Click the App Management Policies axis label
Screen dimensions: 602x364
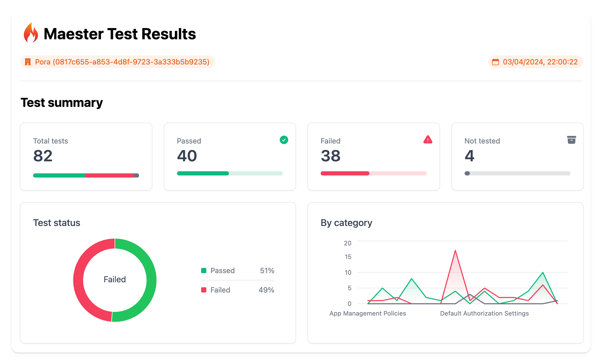(368, 313)
